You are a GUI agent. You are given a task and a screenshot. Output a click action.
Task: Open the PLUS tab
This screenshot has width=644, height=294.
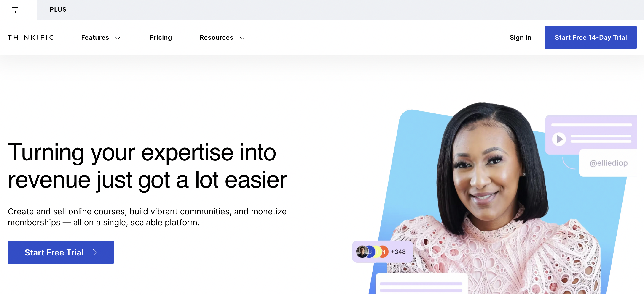(58, 10)
